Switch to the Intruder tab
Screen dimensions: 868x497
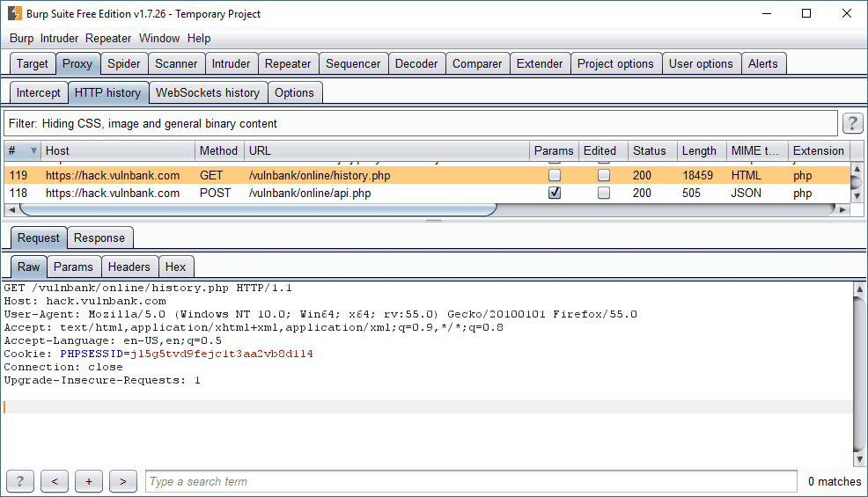(x=231, y=63)
